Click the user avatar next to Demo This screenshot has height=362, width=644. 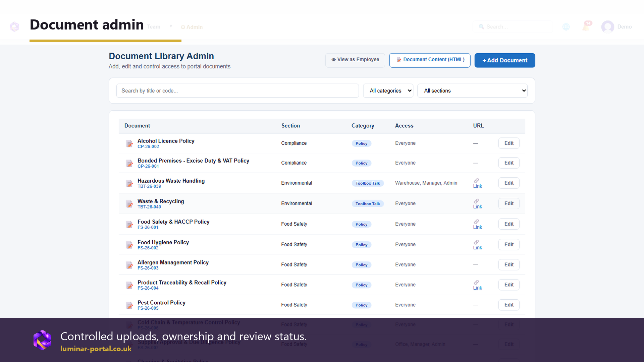coord(607,27)
